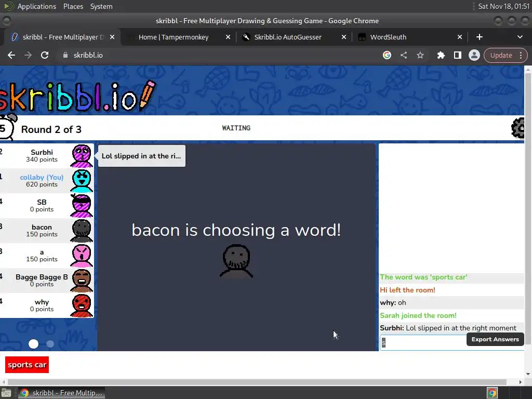The height and width of the screenshot is (399, 532).
Task: Reload the skribbl.io page
Action: (x=45, y=55)
